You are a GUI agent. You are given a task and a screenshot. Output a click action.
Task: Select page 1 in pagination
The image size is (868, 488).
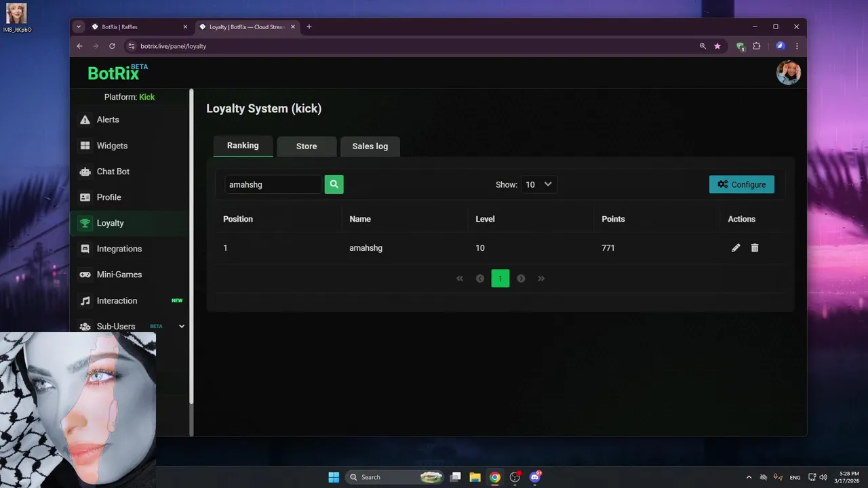500,279
